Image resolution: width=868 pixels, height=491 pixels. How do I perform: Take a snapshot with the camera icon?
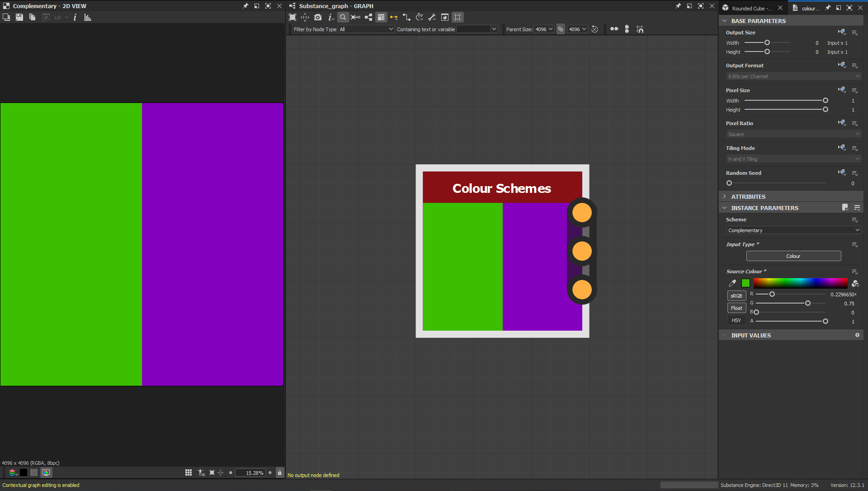[x=318, y=17]
